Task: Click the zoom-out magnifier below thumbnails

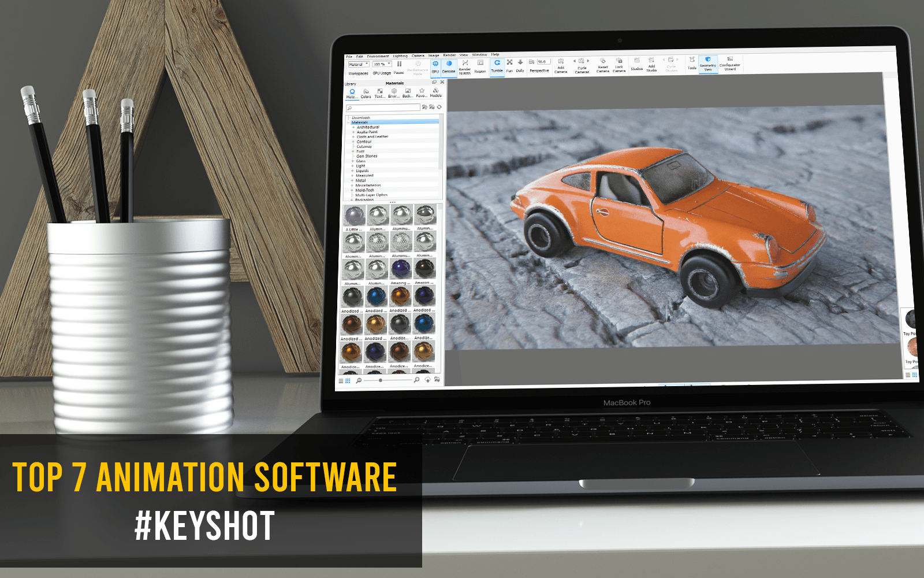Action: coord(359,380)
